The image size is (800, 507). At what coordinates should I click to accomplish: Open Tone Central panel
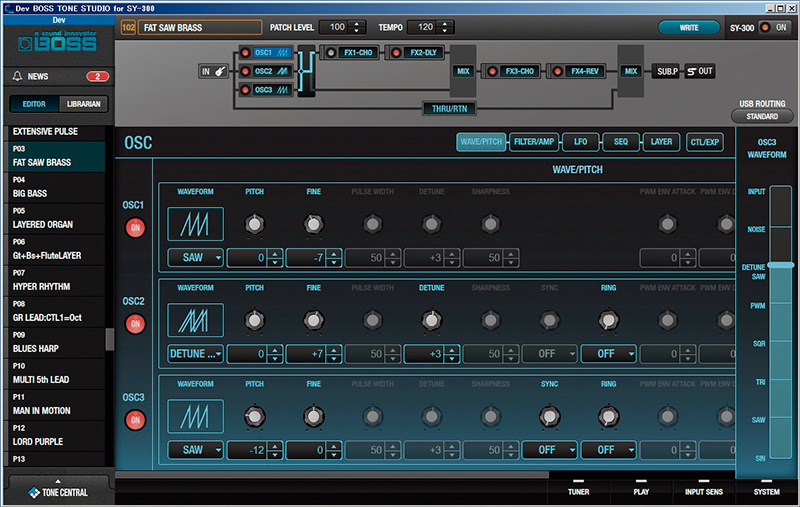pos(58,492)
